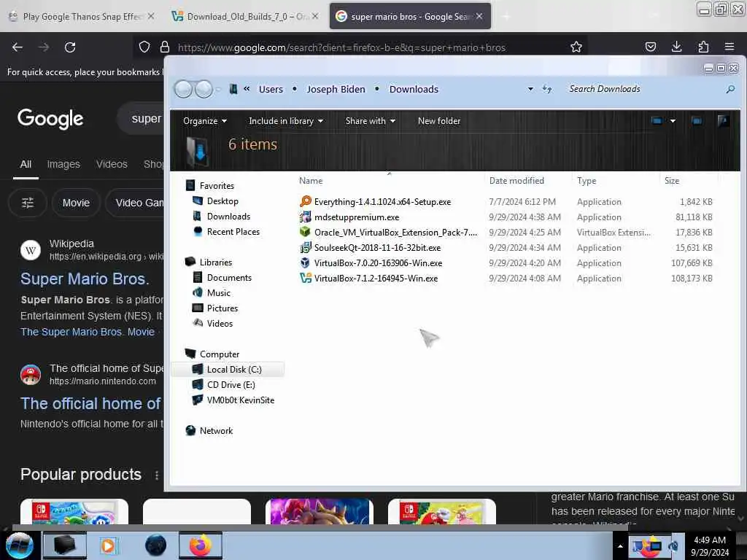Select VirtualBox-7.1.2-164945-Win.exe file
Screen dimensions: 747x560
(376, 278)
